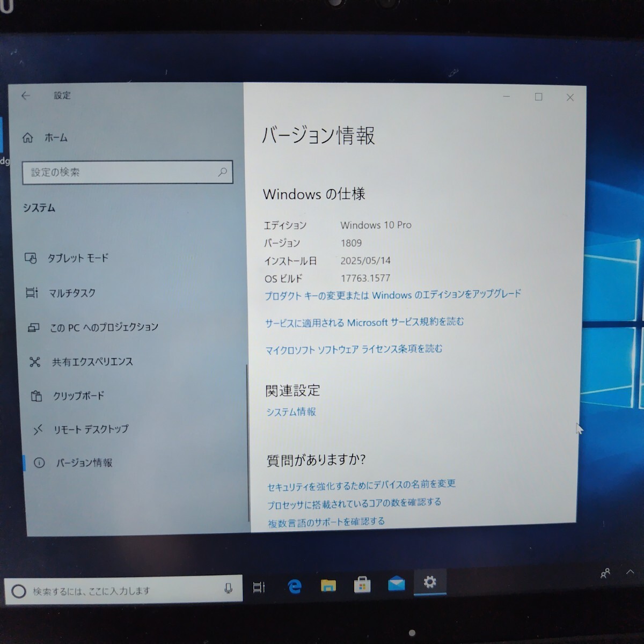Open セキュリティを強化するためにデバイスの名前を変更 link

(362, 485)
